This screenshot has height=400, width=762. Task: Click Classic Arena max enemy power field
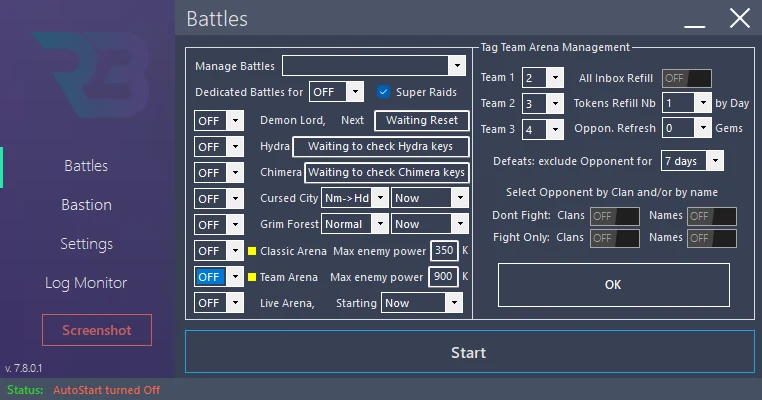(444, 250)
